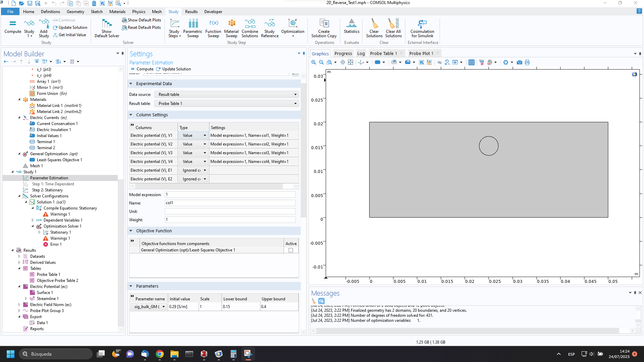Zoom out on Graphics view

(321, 62)
